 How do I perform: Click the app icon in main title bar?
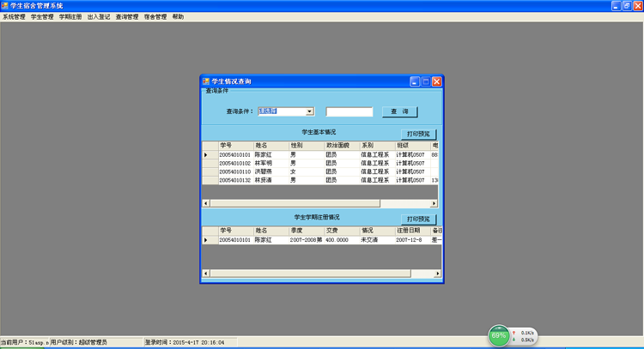click(x=5, y=6)
